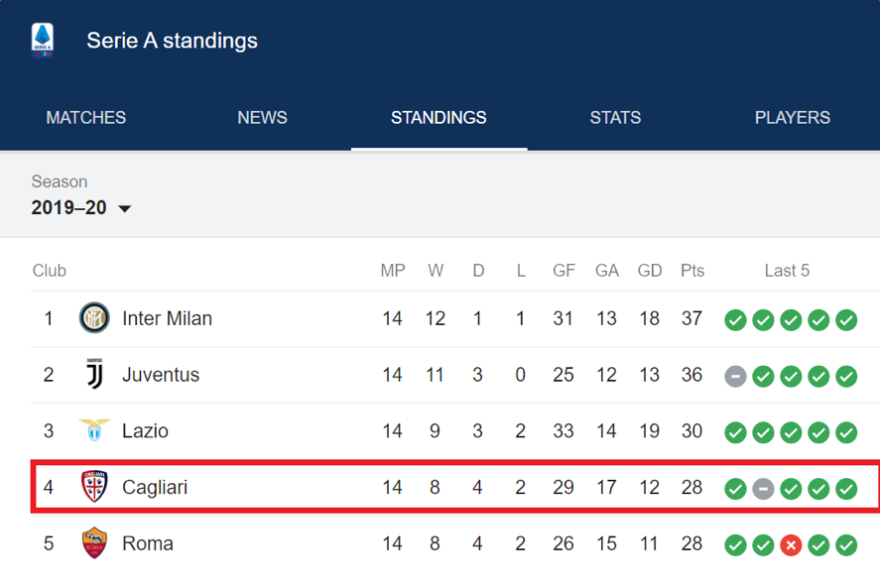Click Inter Milan's first green win icon
Image resolution: width=880 pixels, height=588 pixels.
[x=735, y=320]
